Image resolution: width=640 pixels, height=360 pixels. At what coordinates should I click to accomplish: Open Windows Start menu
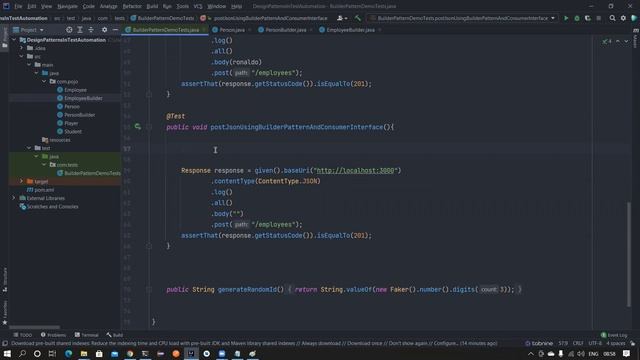[7, 353]
